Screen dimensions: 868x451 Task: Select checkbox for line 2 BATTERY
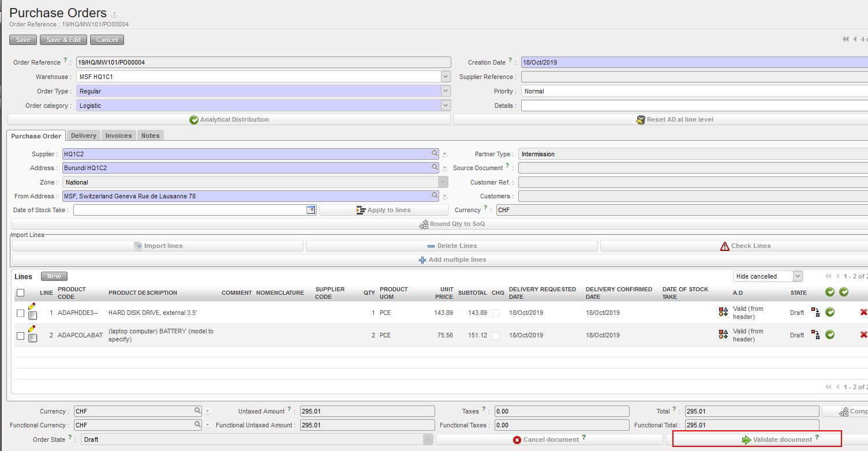click(21, 336)
